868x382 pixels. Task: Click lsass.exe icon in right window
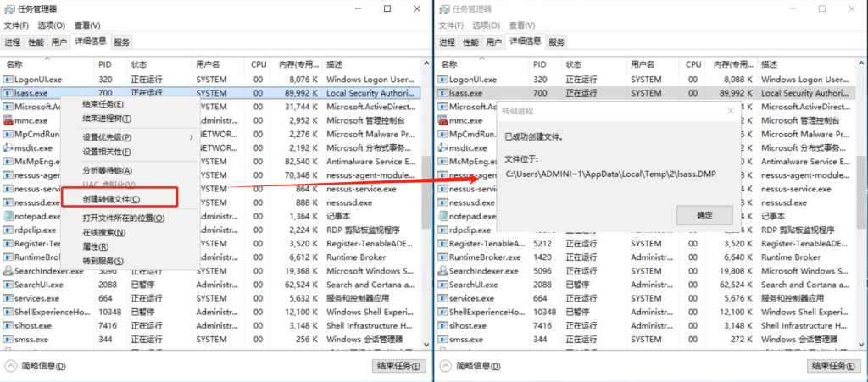pyautogui.click(x=442, y=93)
